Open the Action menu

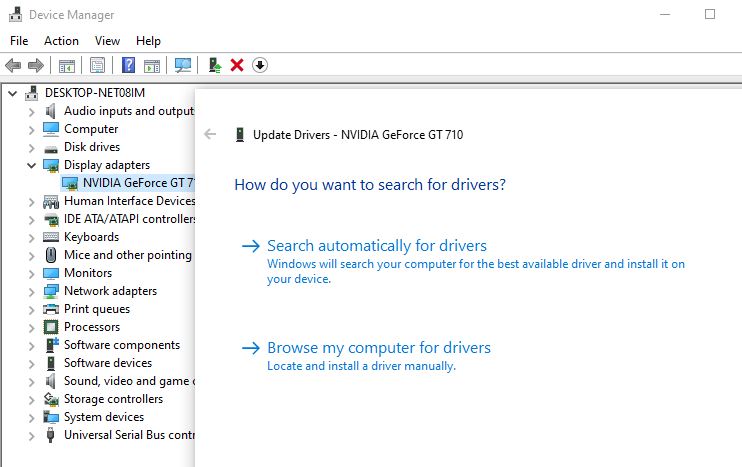click(x=61, y=41)
